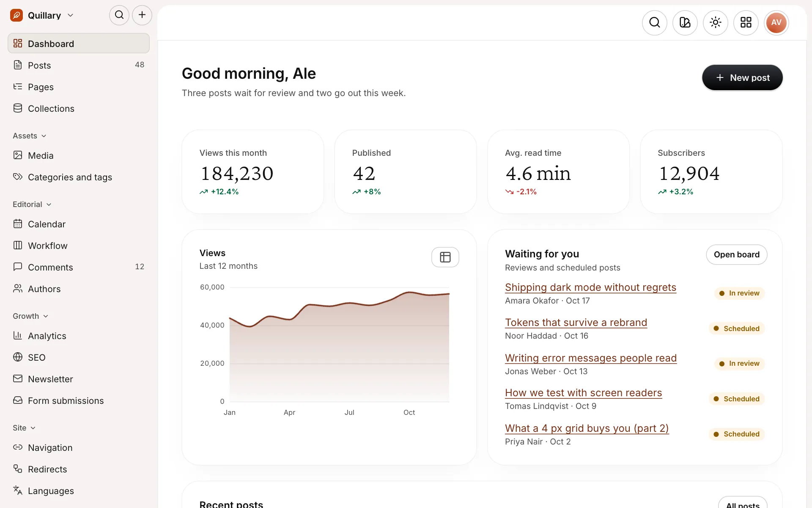This screenshot has width=812, height=508.
Task: Click the Open board button
Action: coord(737,254)
